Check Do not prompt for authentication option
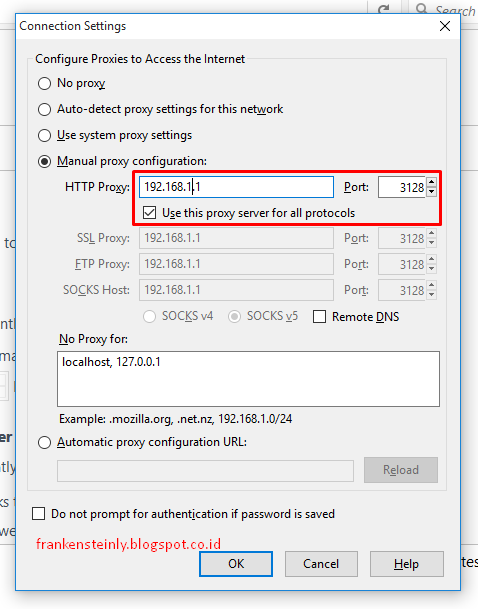 pyautogui.click(x=38, y=513)
